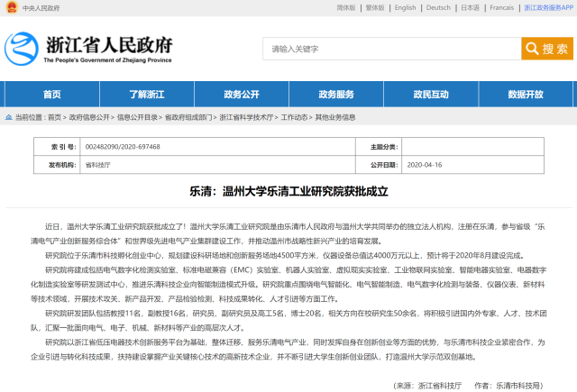
Task: Open the 了解浙江 navigation tab
Action: [146, 95]
